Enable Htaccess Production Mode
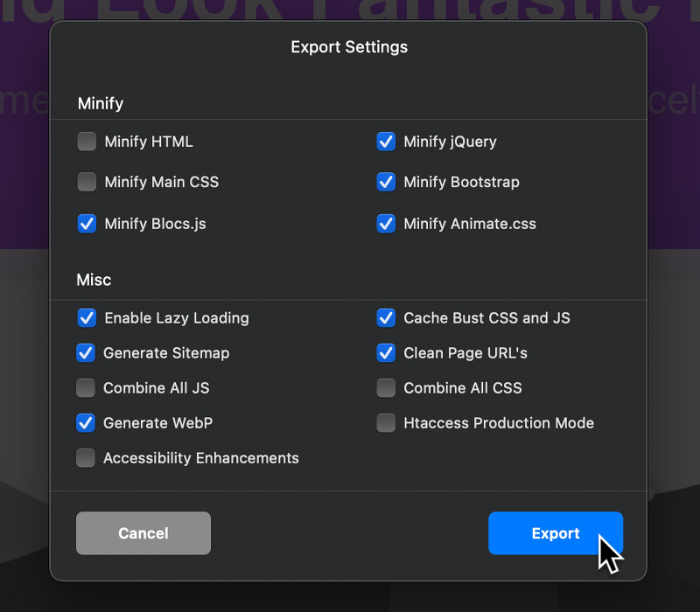This screenshot has width=700, height=612. [386, 423]
